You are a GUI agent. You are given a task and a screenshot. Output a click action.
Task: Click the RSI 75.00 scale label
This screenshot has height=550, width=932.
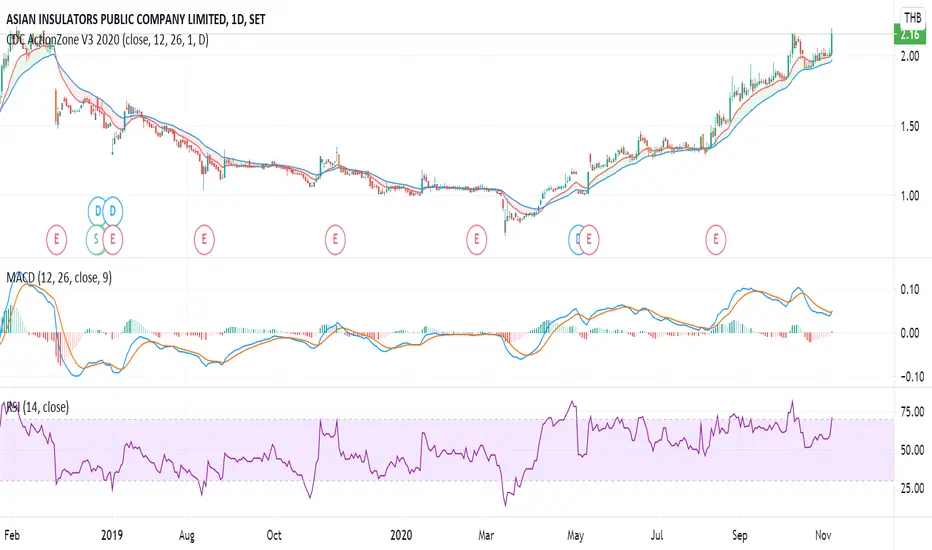(x=912, y=412)
